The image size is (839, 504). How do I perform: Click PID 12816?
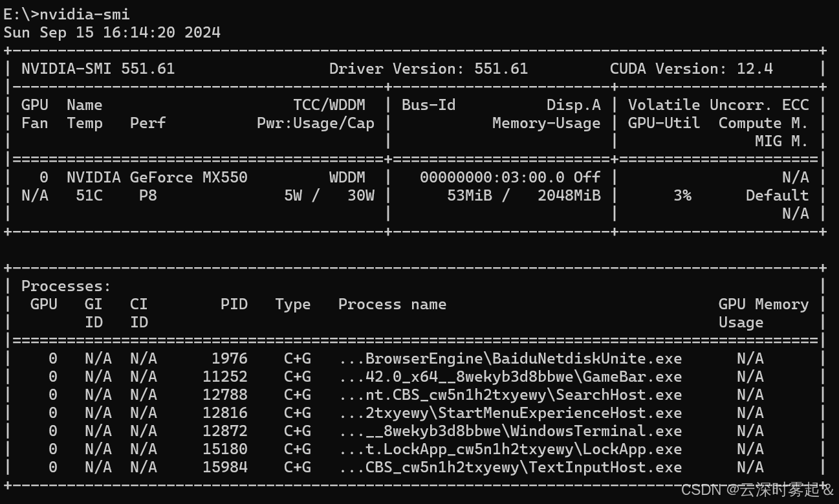[225, 413]
